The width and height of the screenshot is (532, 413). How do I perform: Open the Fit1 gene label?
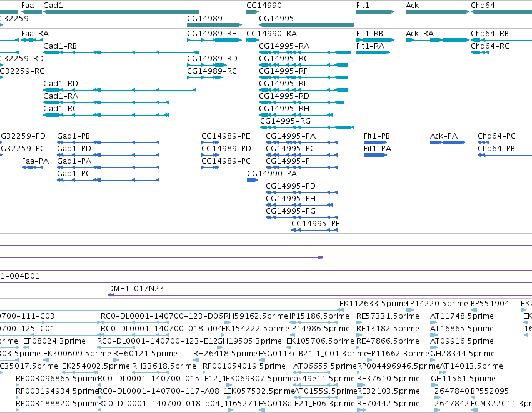(x=363, y=6)
